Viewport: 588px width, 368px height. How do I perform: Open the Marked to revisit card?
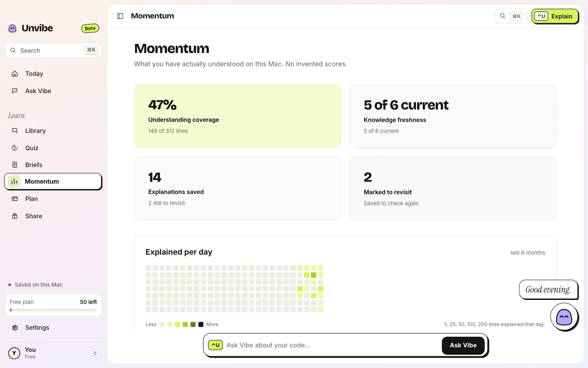453,188
